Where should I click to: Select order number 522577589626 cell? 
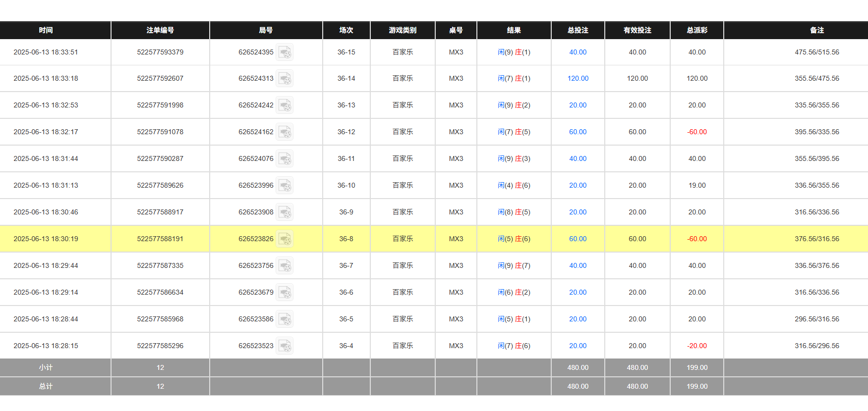pyautogui.click(x=160, y=186)
